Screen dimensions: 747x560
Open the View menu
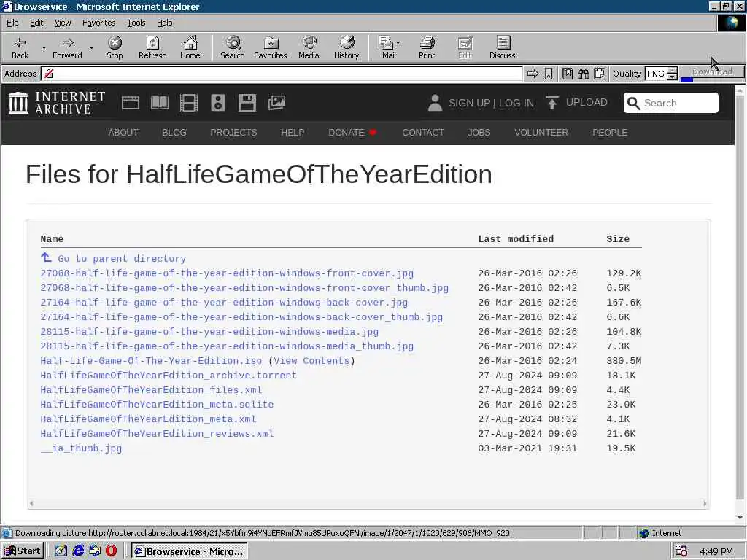pyautogui.click(x=63, y=23)
